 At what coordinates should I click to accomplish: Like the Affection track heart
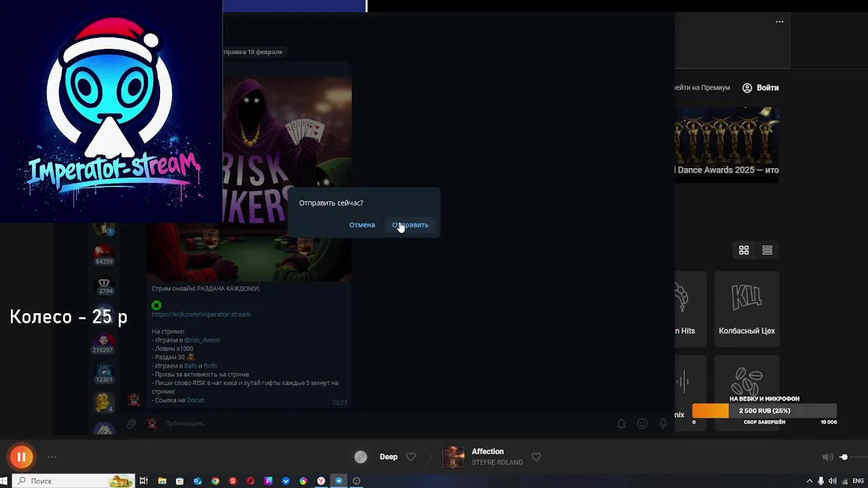536,457
